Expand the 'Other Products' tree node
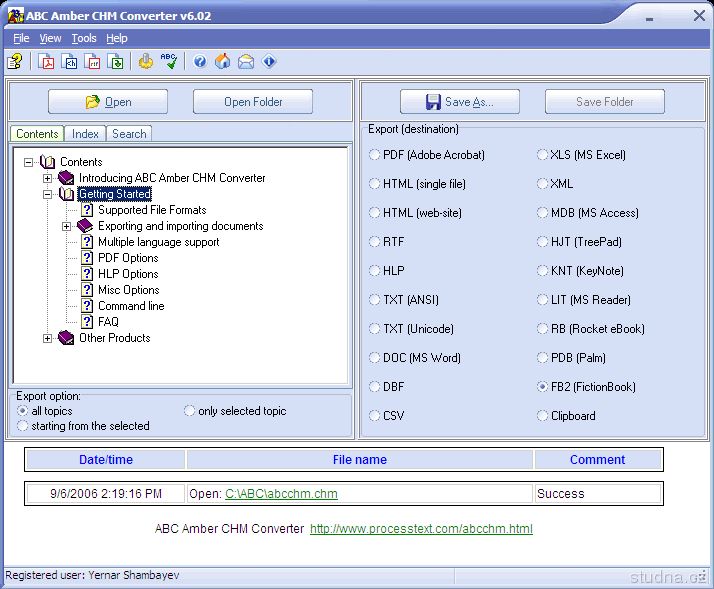Viewport: 714px width, 589px height. pyautogui.click(x=47, y=338)
